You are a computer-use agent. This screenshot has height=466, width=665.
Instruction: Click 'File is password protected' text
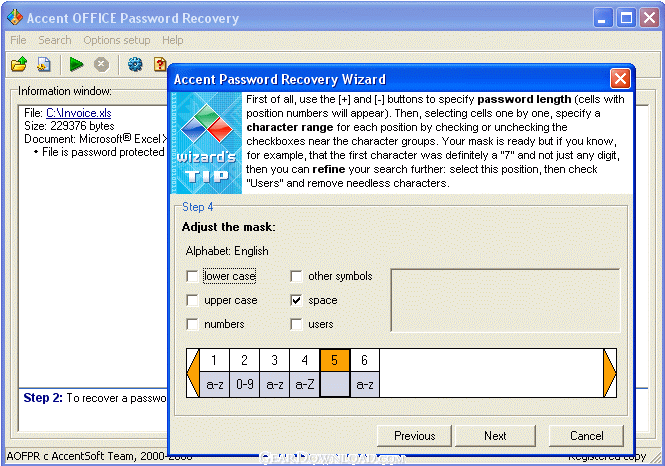click(103, 152)
